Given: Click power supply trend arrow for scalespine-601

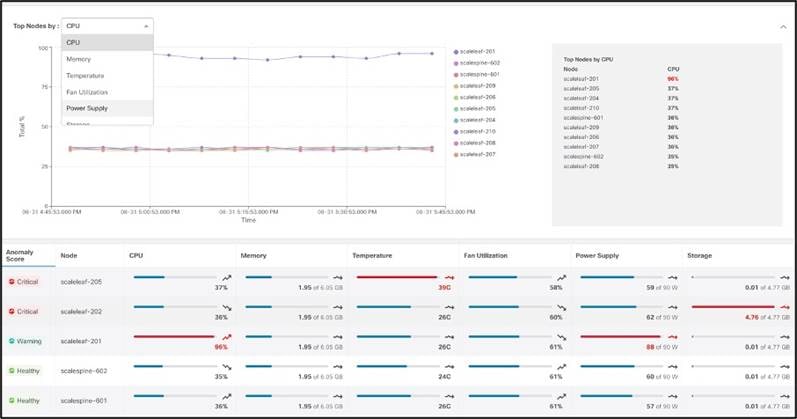Looking at the screenshot, I should click(x=673, y=396).
